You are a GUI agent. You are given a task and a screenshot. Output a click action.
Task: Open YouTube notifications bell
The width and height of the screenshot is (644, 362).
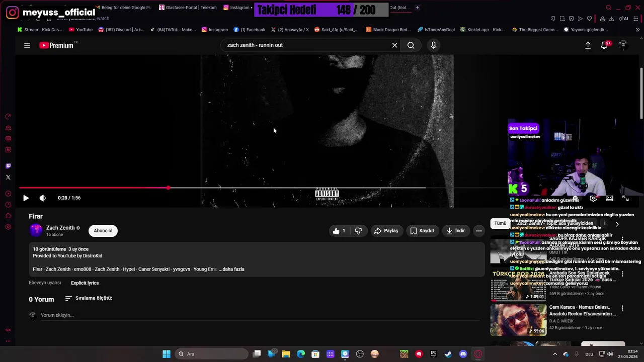click(x=605, y=45)
